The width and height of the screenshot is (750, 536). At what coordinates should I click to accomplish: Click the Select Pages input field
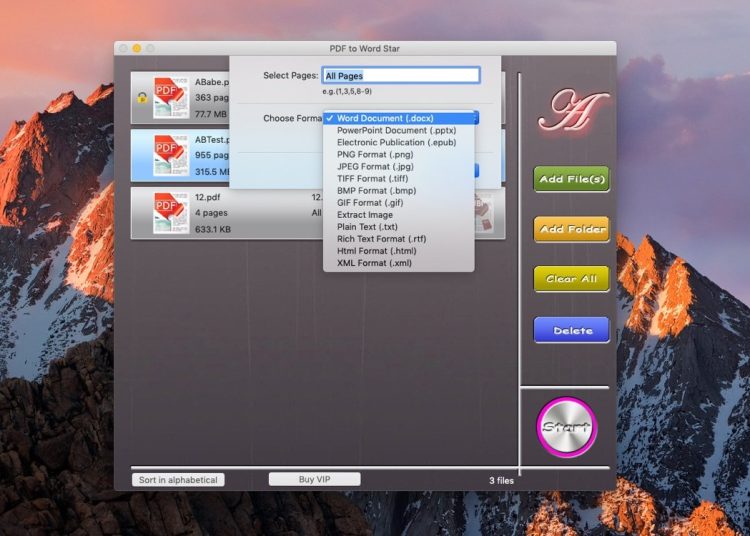tap(401, 75)
